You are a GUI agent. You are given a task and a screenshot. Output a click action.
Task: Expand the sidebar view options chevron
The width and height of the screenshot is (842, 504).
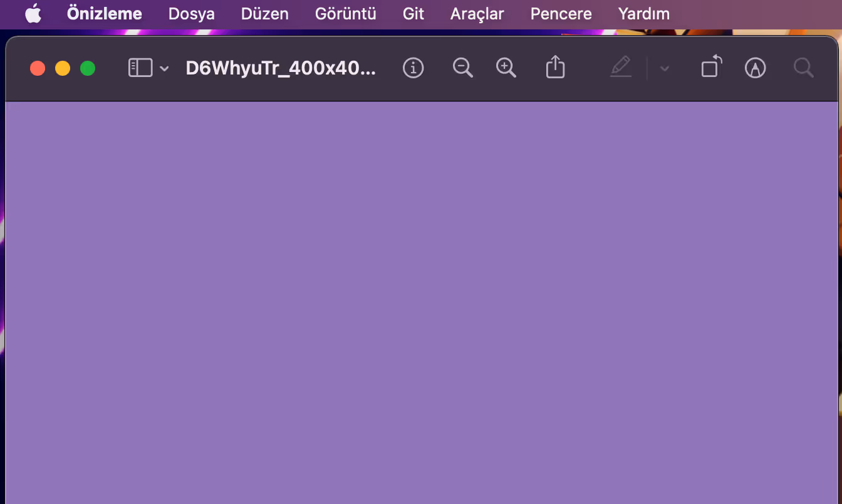click(x=164, y=68)
